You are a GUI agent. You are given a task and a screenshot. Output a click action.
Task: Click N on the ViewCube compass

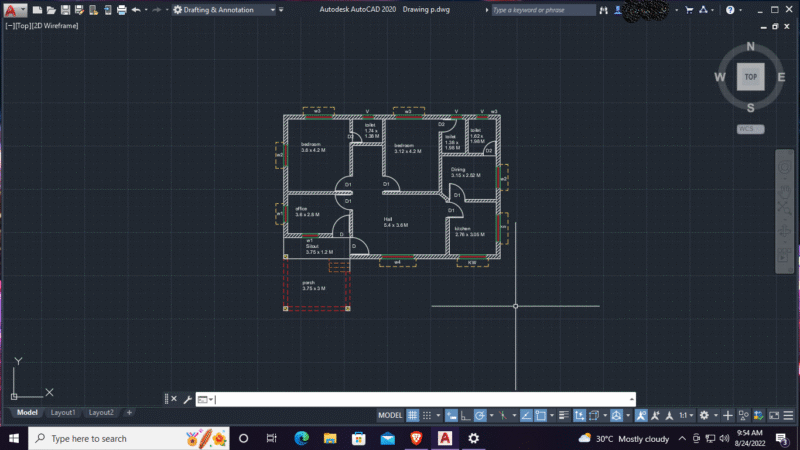point(751,46)
